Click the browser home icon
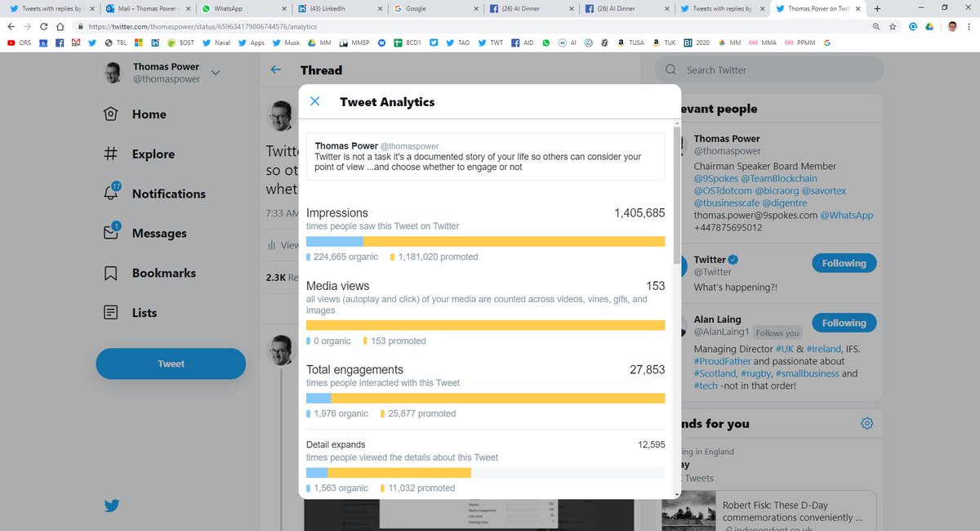 61,26
